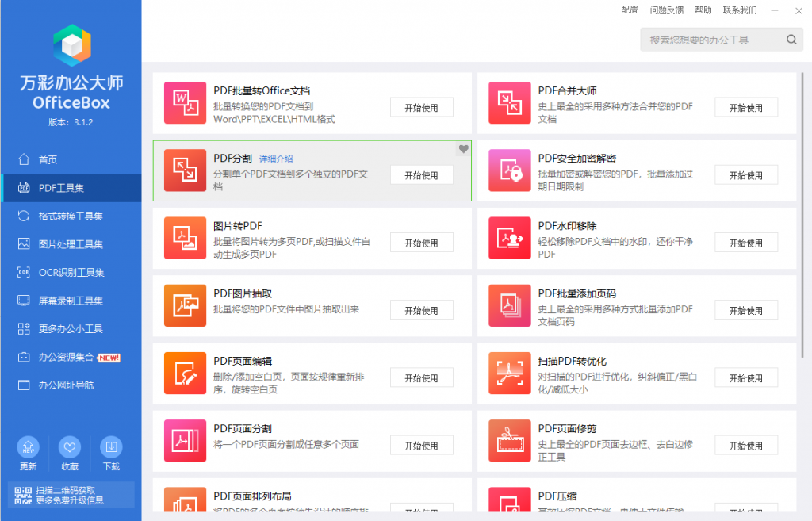Open the 收藏 favorites icon
The width and height of the screenshot is (812, 521).
point(69,446)
